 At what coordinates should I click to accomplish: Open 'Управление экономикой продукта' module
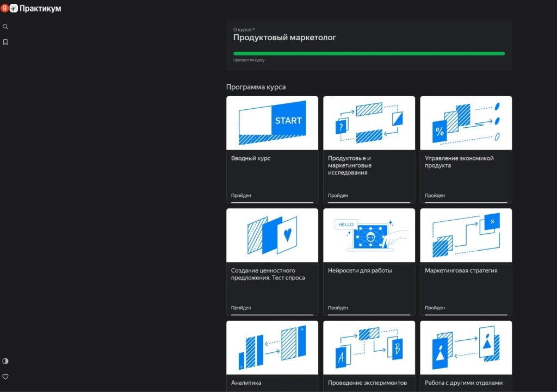[459, 162]
